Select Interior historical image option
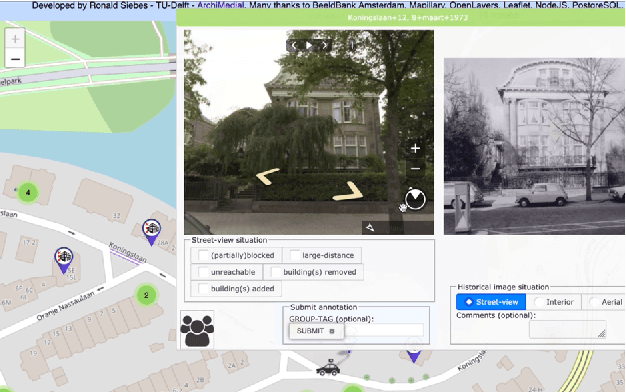Viewport: 626px width, 392px height. pos(554,302)
